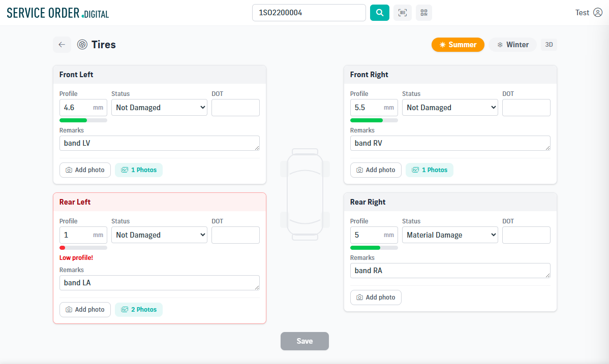The width and height of the screenshot is (609, 364).
Task: Click the Rear Right DOT field
Action: (x=526, y=235)
